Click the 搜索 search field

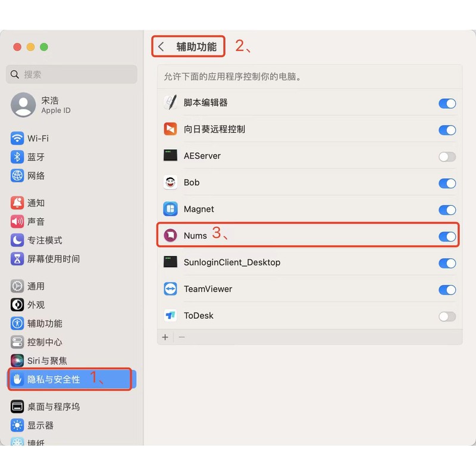71,74
